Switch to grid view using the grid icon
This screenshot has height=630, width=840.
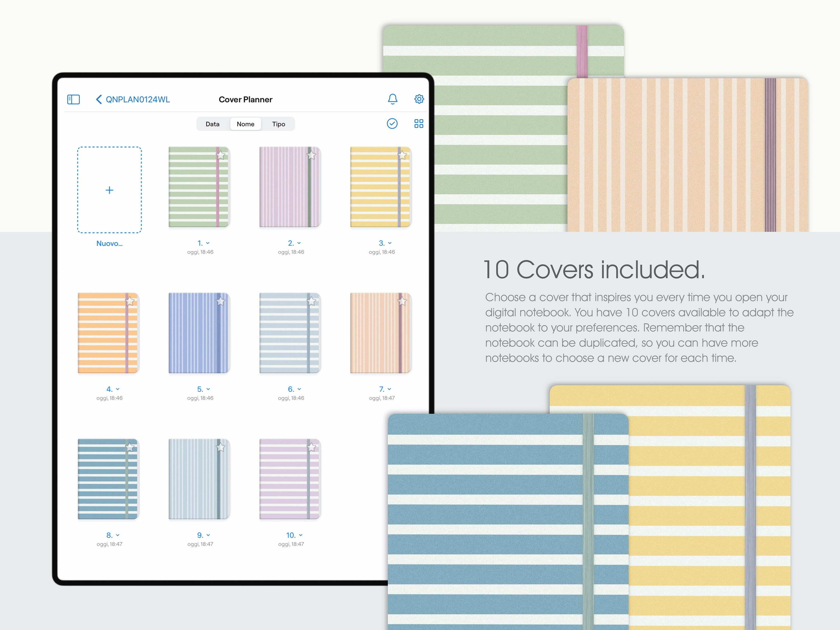pos(419,124)
